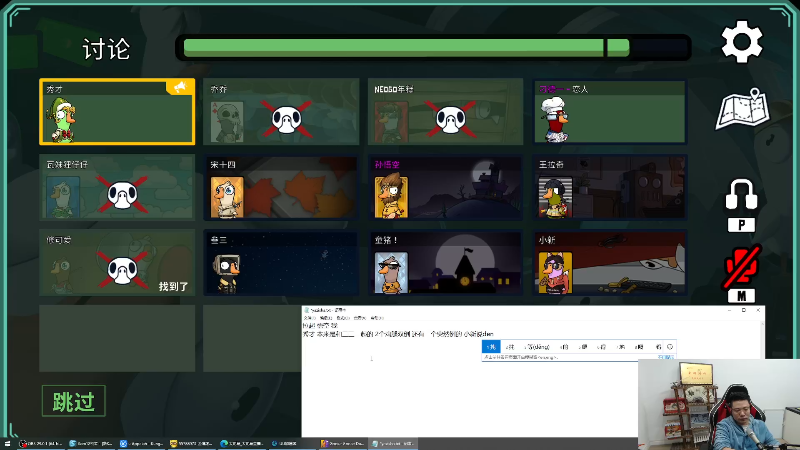Viewport: 800px width, 450px height.
Task: Click 金猪!'s sunglasses goose avatar
Action: click(391, 273)
